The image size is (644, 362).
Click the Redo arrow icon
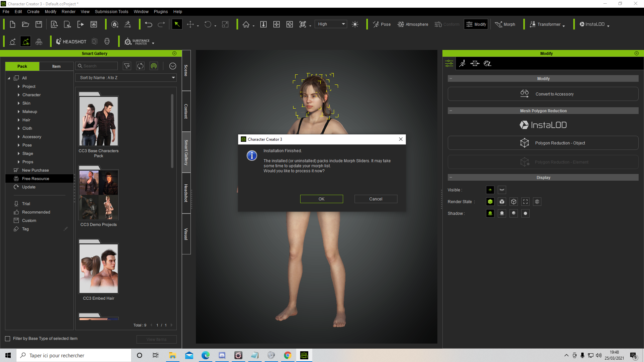(161, 24)
